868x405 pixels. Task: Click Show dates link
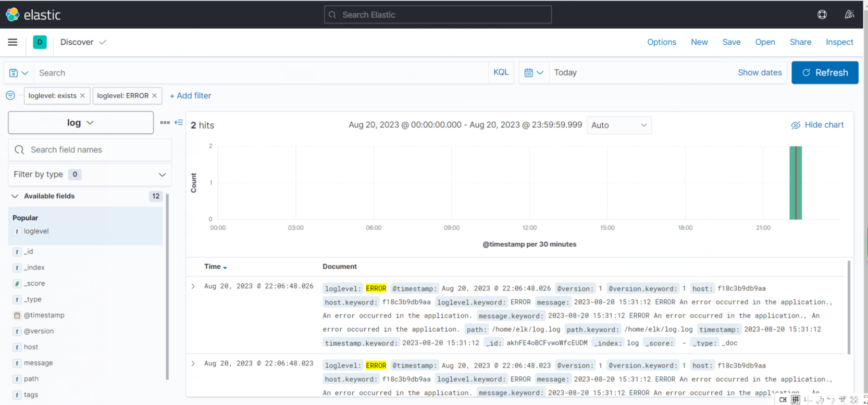(x=760, y=72)
